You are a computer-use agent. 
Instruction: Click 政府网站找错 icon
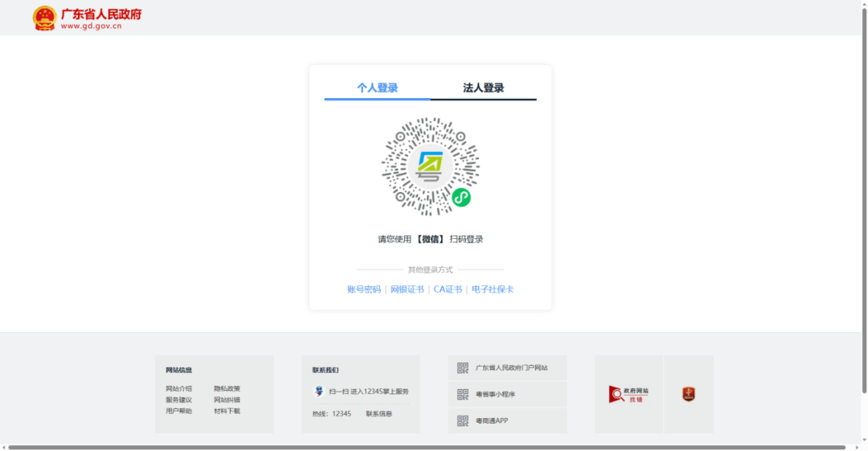tap(628, 395)
